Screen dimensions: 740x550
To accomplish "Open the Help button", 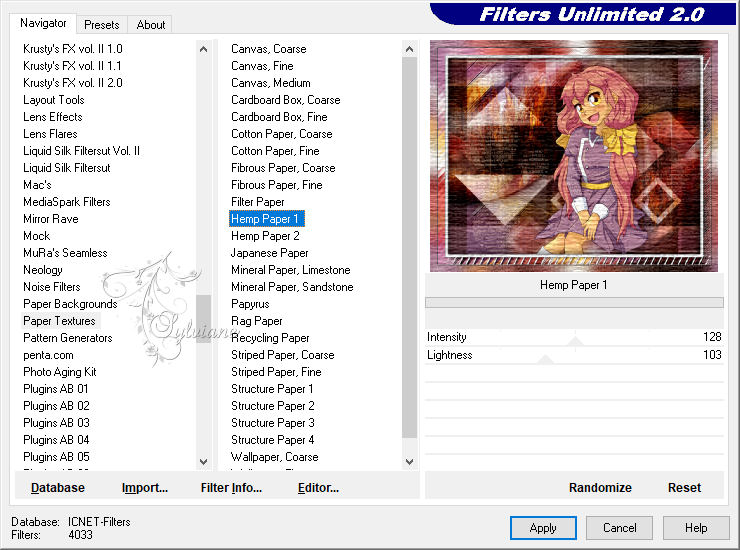I will (x=696, y=528).
